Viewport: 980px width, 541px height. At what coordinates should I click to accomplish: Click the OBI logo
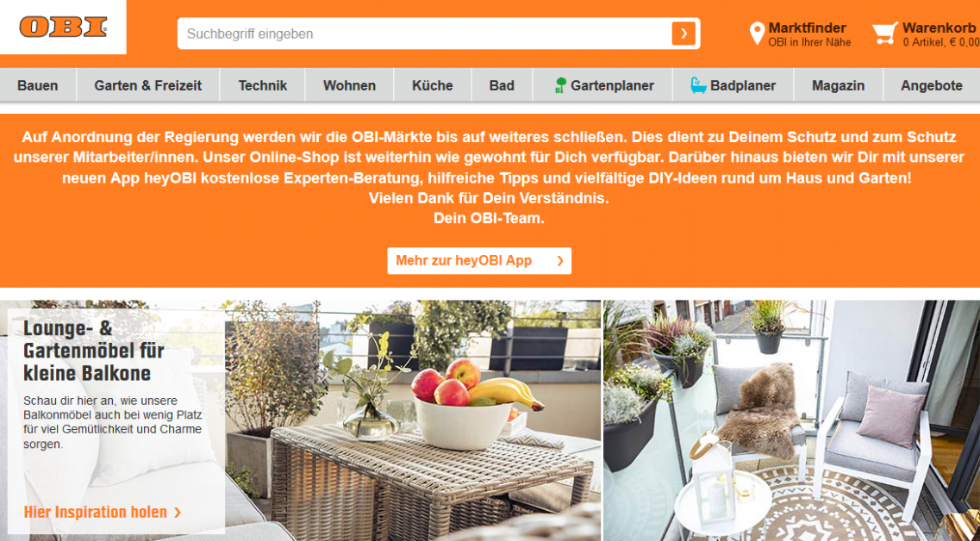click(63, 27)
